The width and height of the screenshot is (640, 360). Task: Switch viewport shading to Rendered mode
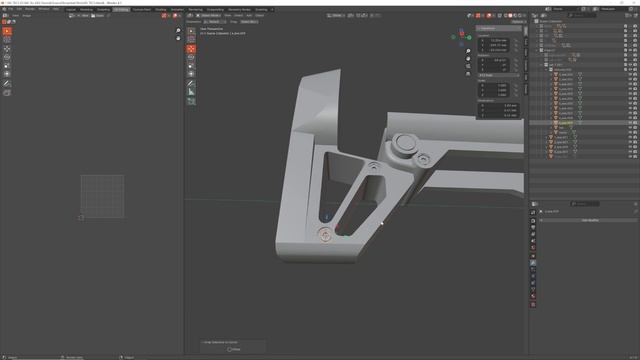pyautogui.click(x=520, y=16)
